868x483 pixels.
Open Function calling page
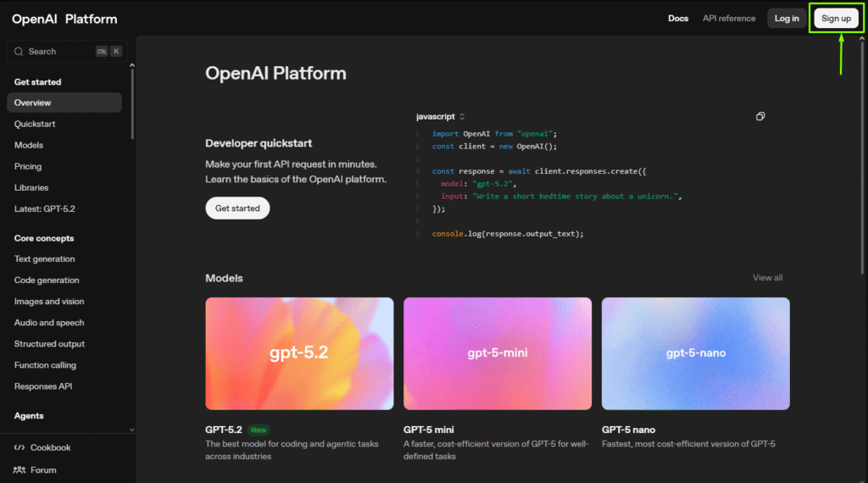coord(46,365)
